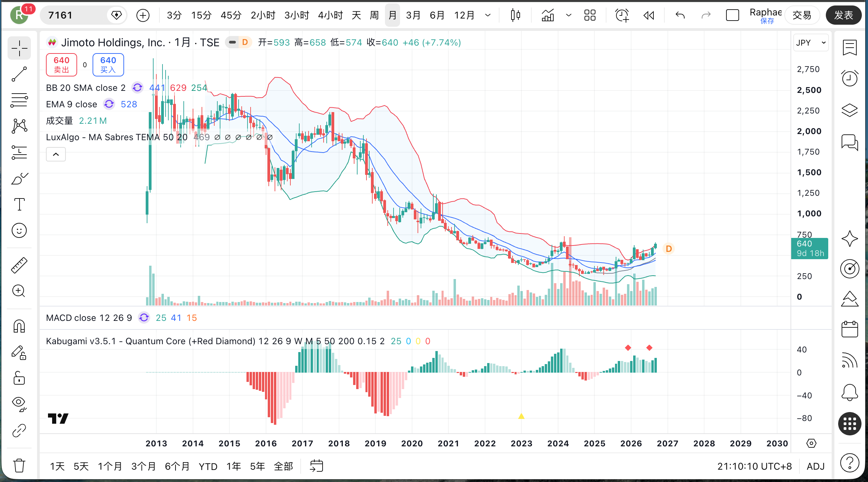Screen dimensions: 868x482
Task: Open the apps grid button
Action: [x=850, y=424]
